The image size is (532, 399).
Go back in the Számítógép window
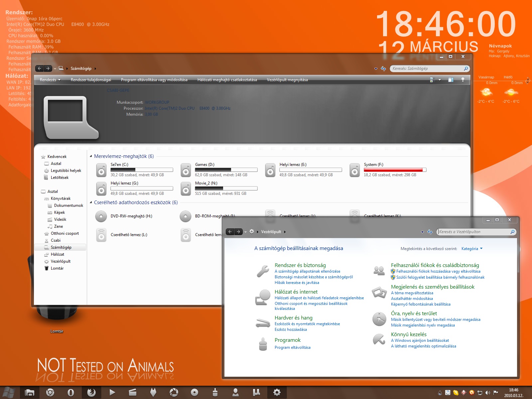coord(40,68)
